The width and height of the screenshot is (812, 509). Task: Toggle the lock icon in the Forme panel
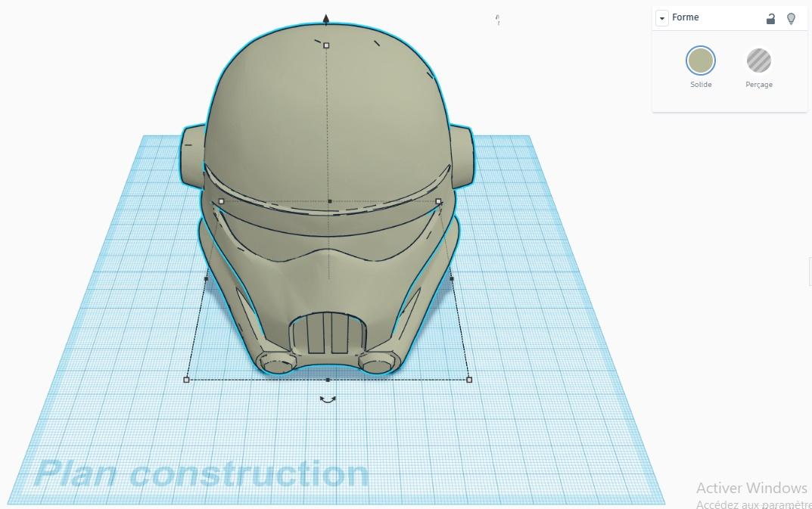coord(770,19)
